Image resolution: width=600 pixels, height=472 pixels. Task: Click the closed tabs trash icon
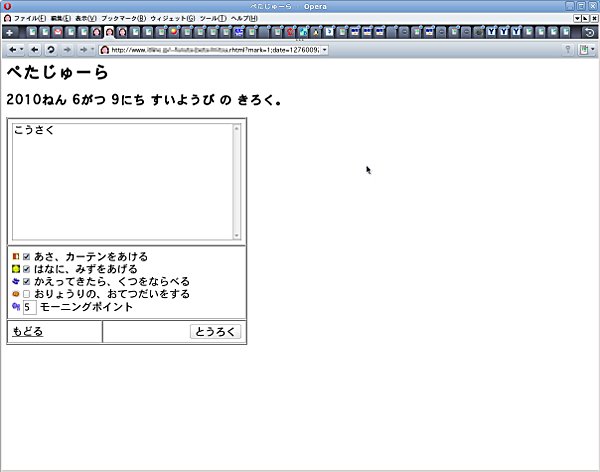[590, 32]
